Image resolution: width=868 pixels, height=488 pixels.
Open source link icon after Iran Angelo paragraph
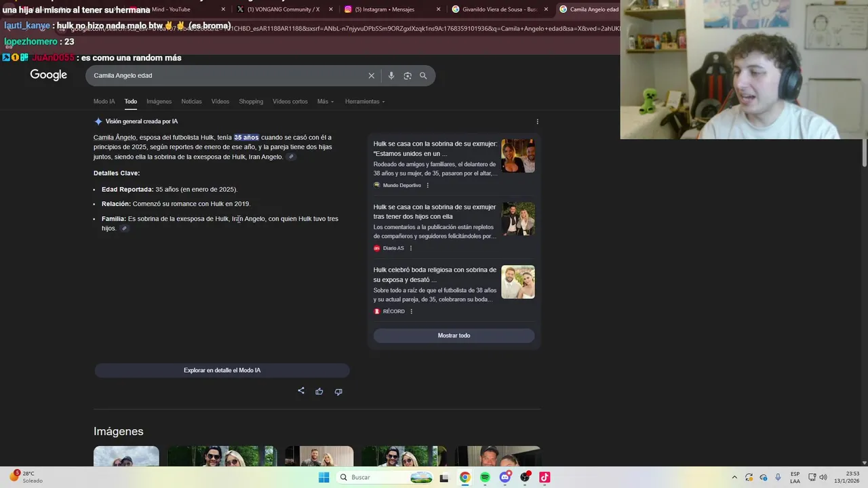coord(291,157)
